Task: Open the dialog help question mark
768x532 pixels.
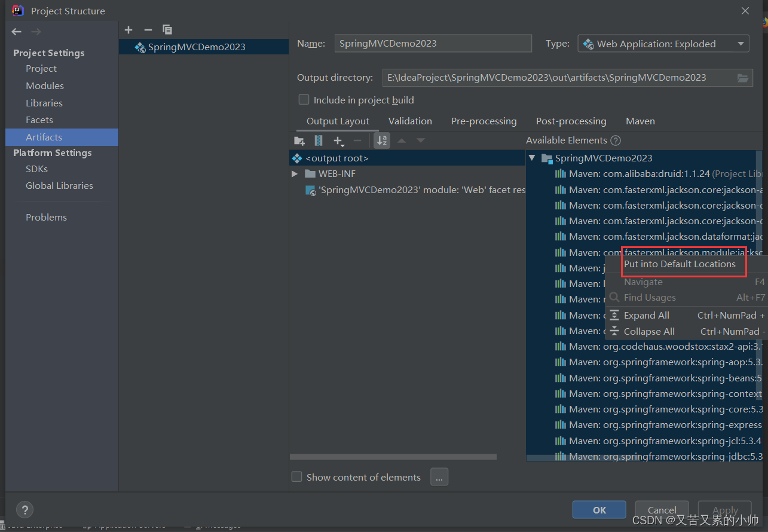Action: coord(25,510)
